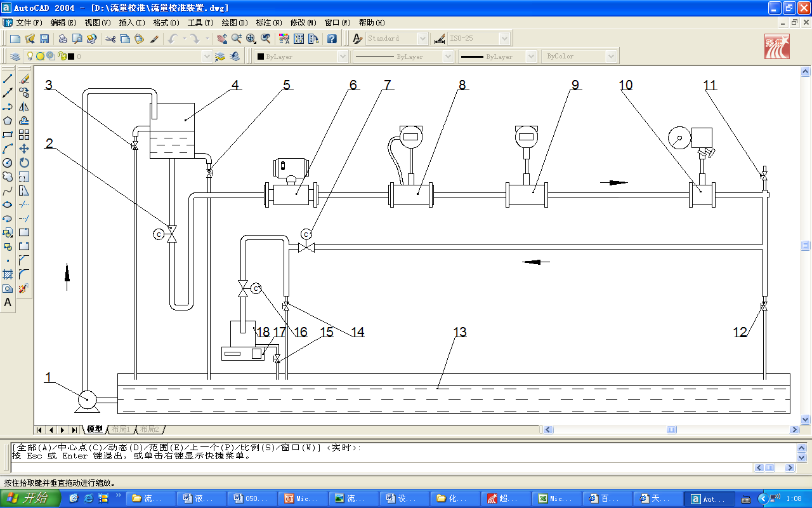This screenshot has width=812, height=508.
Task: Pick the Erase tool in Modify toolbar
Action: pyautogui.click(x=24, y=79)
